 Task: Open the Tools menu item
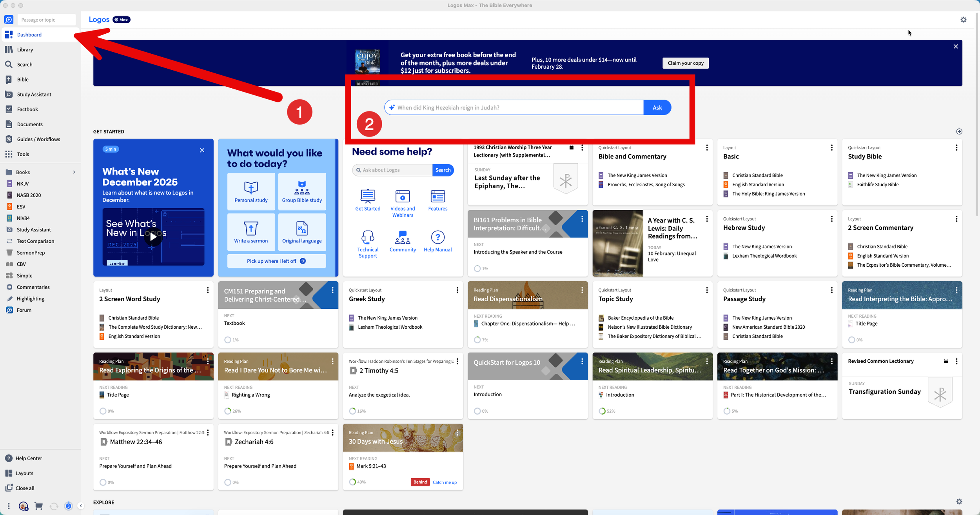coord(23,154)
